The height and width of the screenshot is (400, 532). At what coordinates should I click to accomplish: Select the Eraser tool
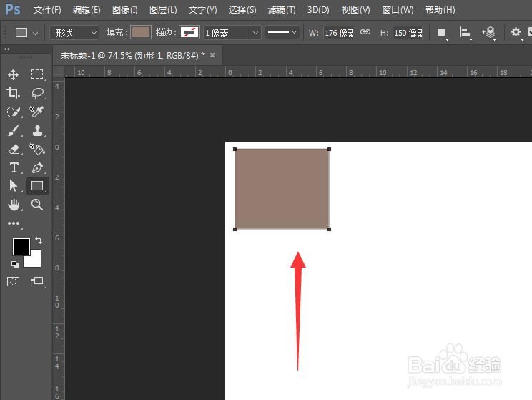[x=14, y=149]
